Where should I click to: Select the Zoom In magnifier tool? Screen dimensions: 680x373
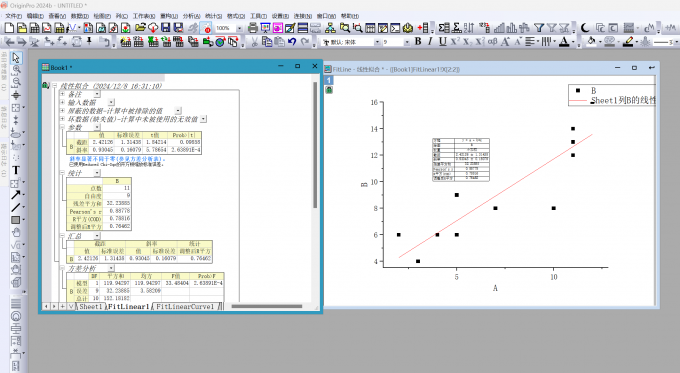click(16, 70)
